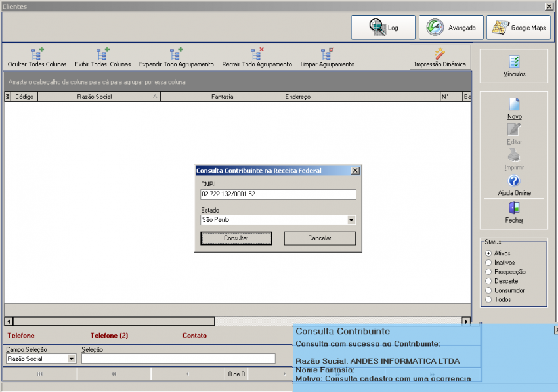Select the Todos status option

488,300
